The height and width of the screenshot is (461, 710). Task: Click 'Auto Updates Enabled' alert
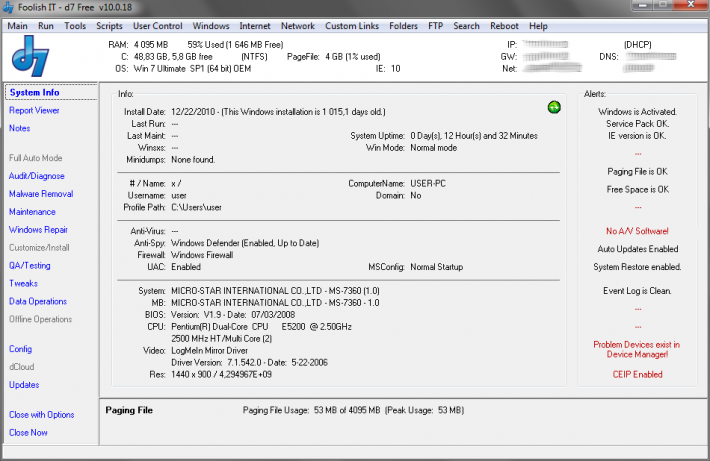[x=637, y=249]
